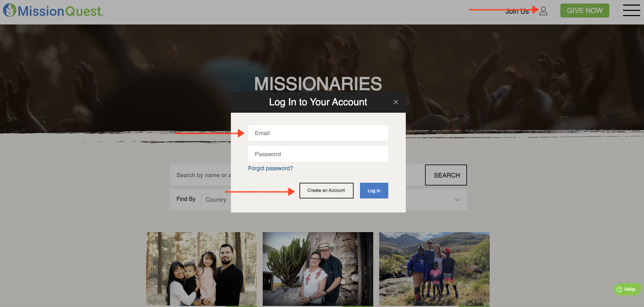Screen dimensions: 644x307
Task: Click the SEARCH button
Action: 446,175
